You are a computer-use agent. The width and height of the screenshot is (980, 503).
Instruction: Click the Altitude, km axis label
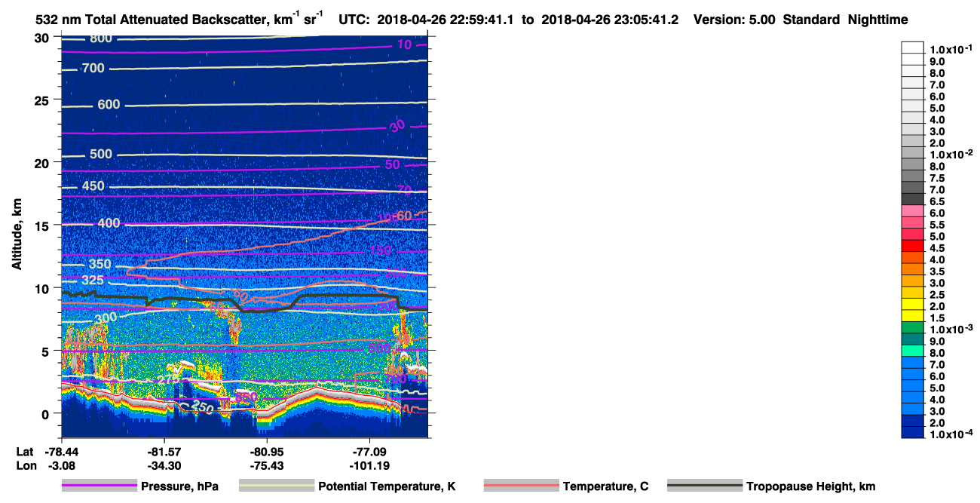click(x=16, y=236)
